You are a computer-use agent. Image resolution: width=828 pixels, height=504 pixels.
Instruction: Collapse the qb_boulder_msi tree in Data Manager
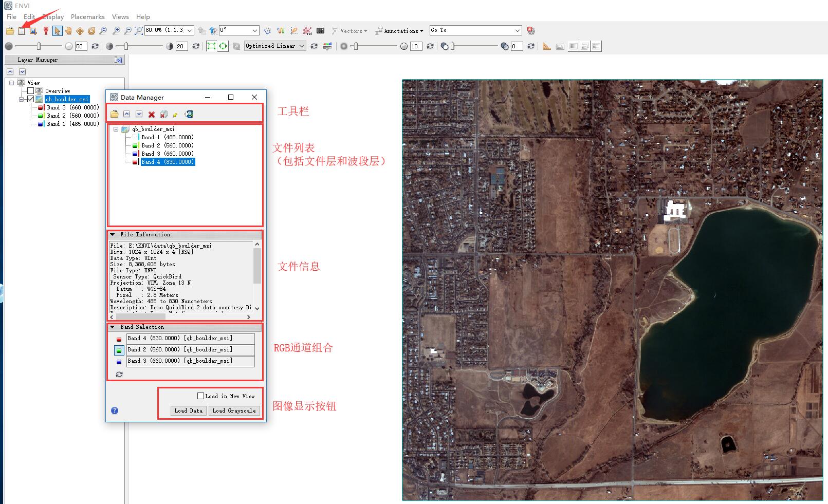[116, 129]
